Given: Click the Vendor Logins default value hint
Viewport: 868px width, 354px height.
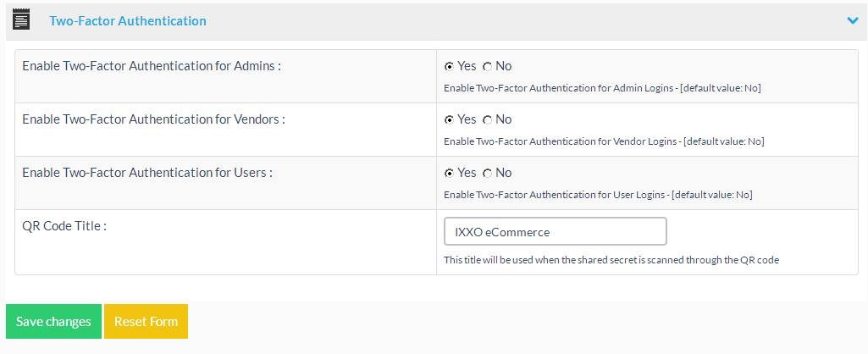Looking at the screenshot, I should pos(604,141).
